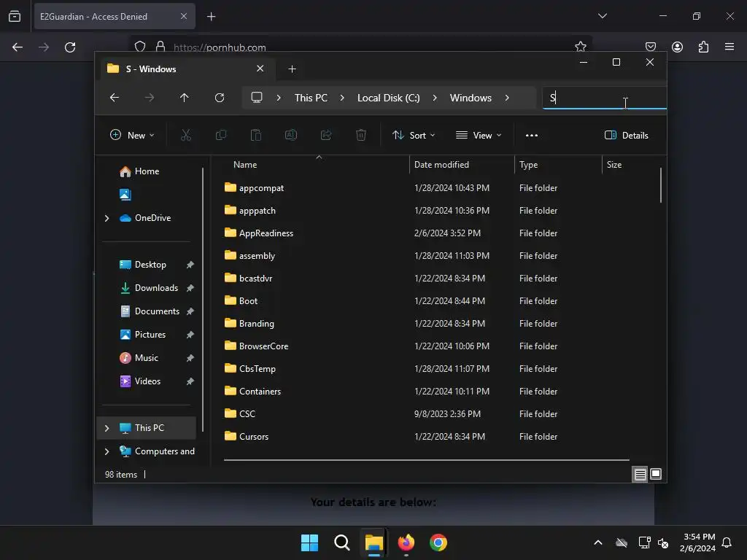Toggle the Details pane

click(x=626, y=135)
